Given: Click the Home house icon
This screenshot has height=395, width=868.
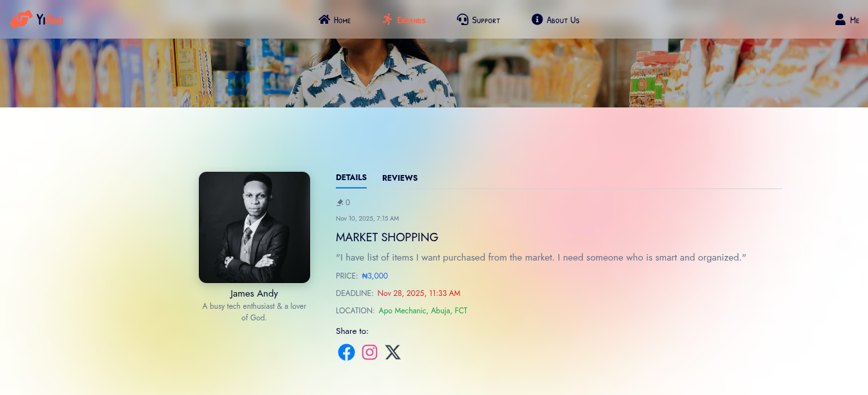Looking at the screenshot, I should pyautogui.click(x=324, y=19).
